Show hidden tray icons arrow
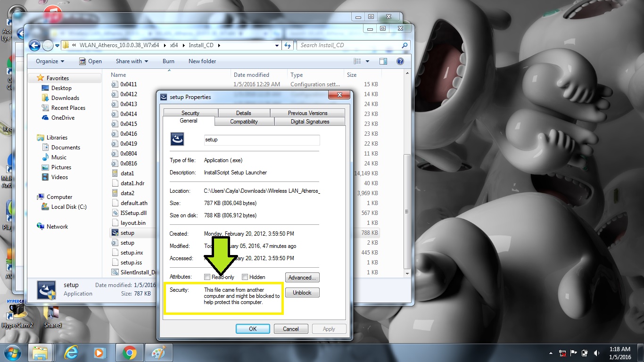Image resolution: width=644 pixels, height=362 pixels. click(551, 353)
